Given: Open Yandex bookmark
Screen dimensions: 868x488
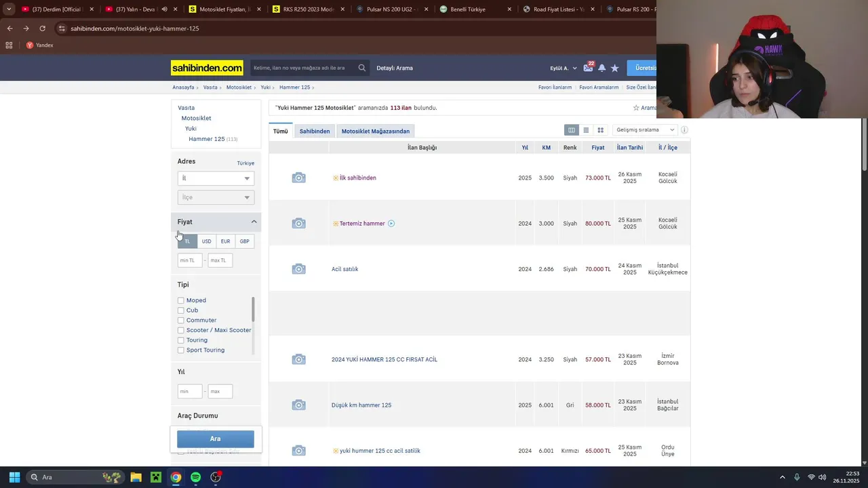Looking at the screenshot, I should point(39,45).
